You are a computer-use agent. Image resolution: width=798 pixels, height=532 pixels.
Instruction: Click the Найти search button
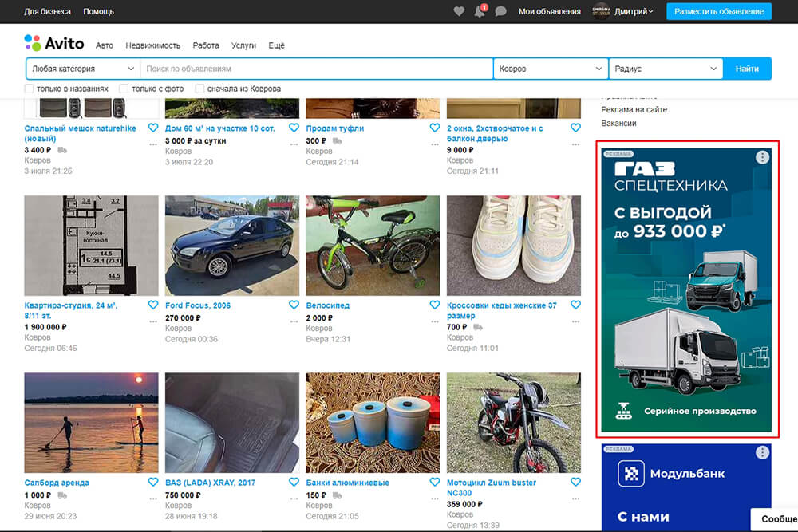tap(747, 69)
